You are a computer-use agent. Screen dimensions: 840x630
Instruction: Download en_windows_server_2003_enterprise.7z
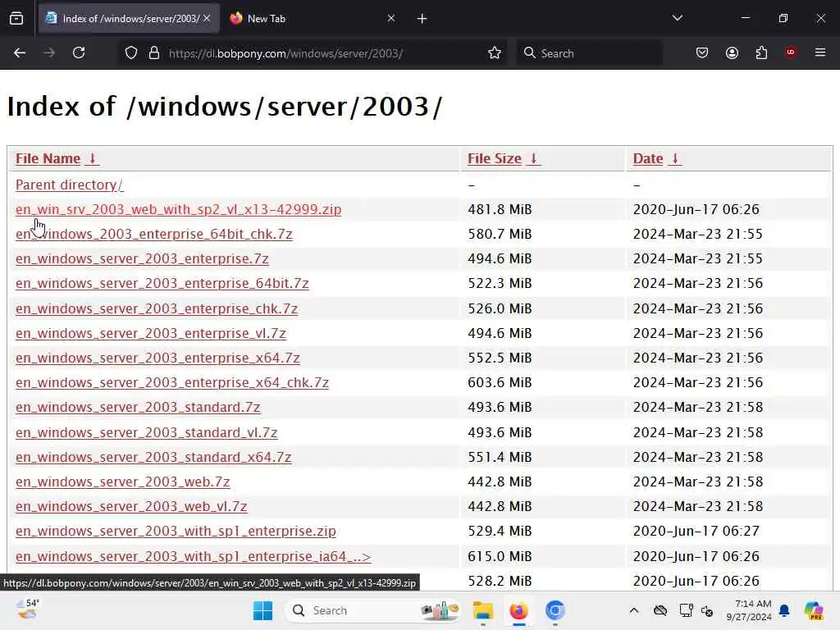(x=142, y=258)
